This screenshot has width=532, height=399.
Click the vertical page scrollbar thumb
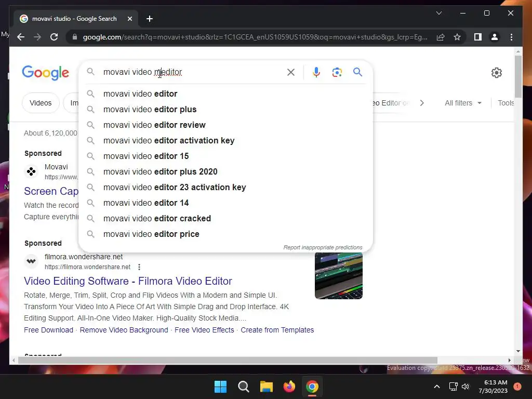click(x=518, y=77)
